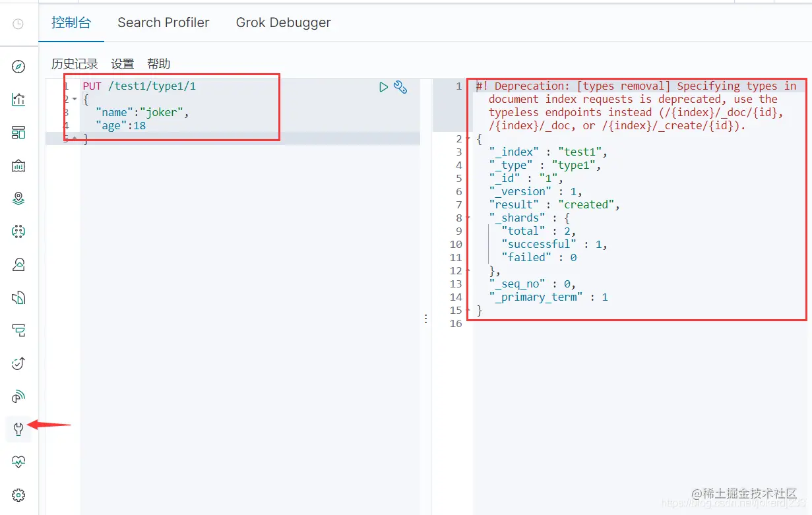Open Dev Tools via the wrench sidebar icon

18,429
